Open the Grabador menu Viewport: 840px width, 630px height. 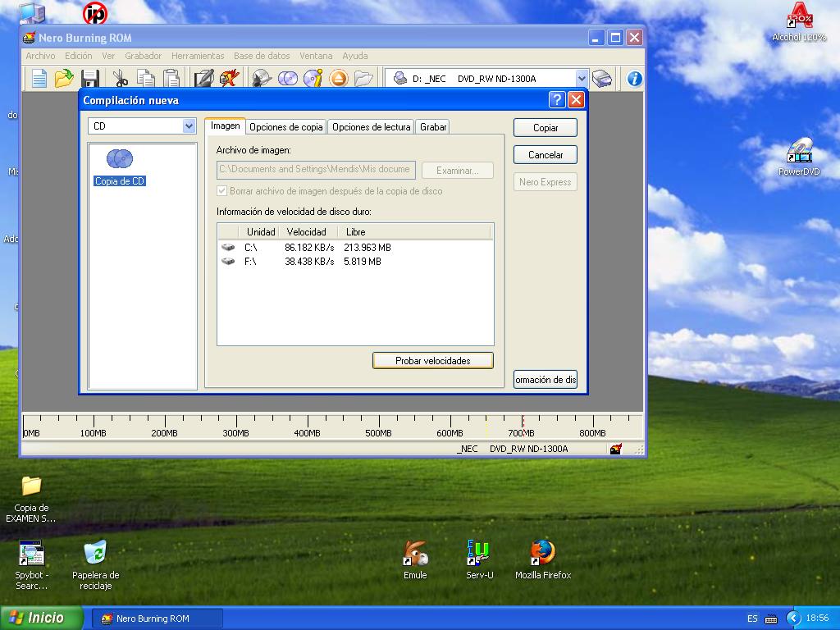tap(143, 56)
